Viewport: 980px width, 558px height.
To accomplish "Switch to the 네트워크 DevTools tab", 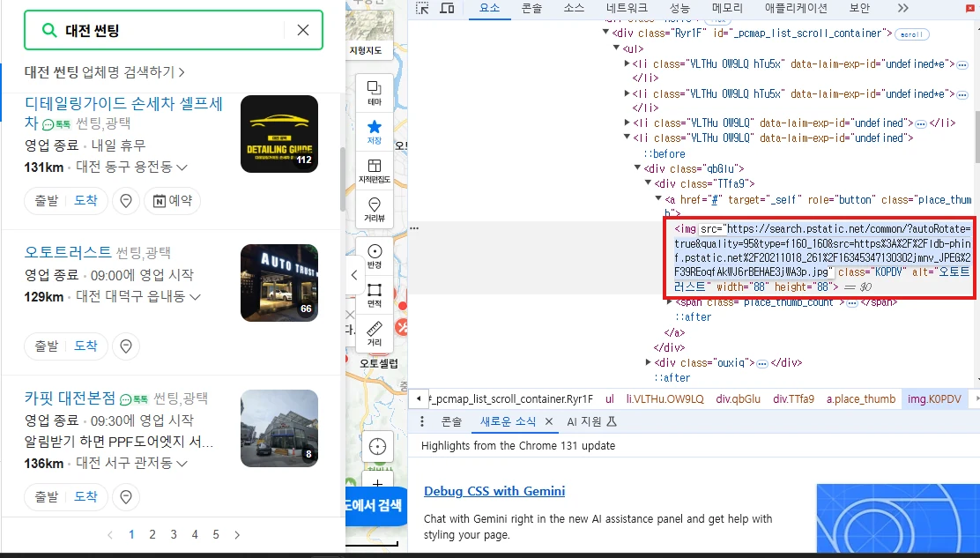I will pos(627,8).
